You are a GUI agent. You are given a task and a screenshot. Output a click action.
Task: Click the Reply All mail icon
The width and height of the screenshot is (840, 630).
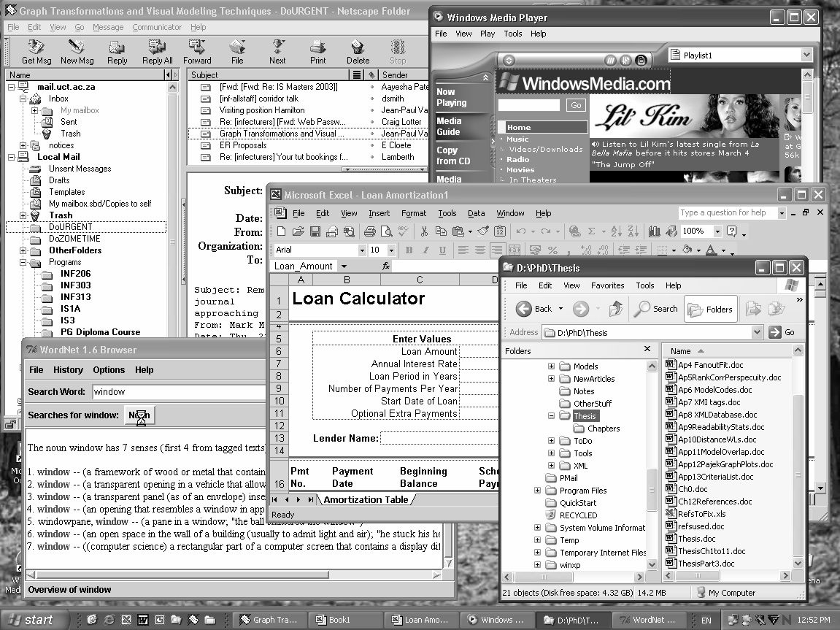coord(157,51)
